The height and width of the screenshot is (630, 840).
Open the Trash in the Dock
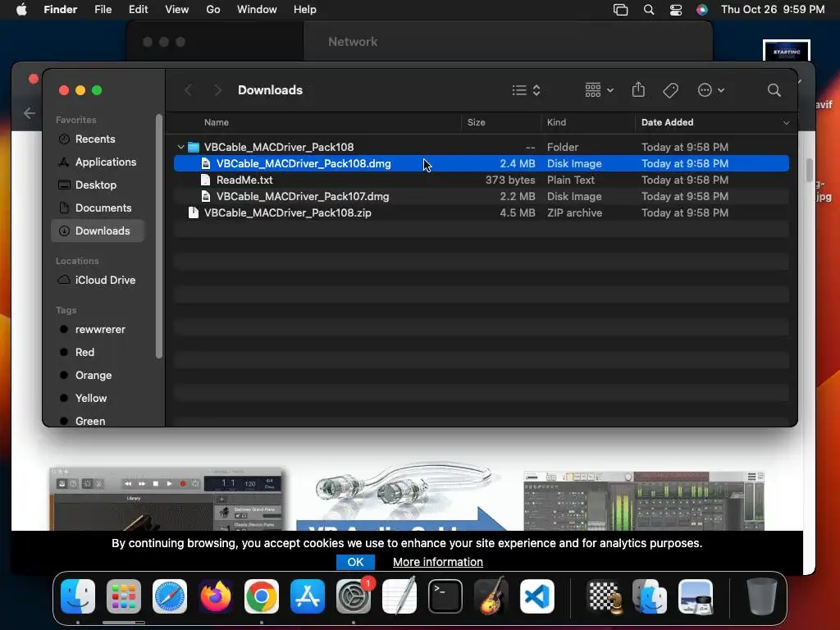pyautogui.click(x=761, y=596)
